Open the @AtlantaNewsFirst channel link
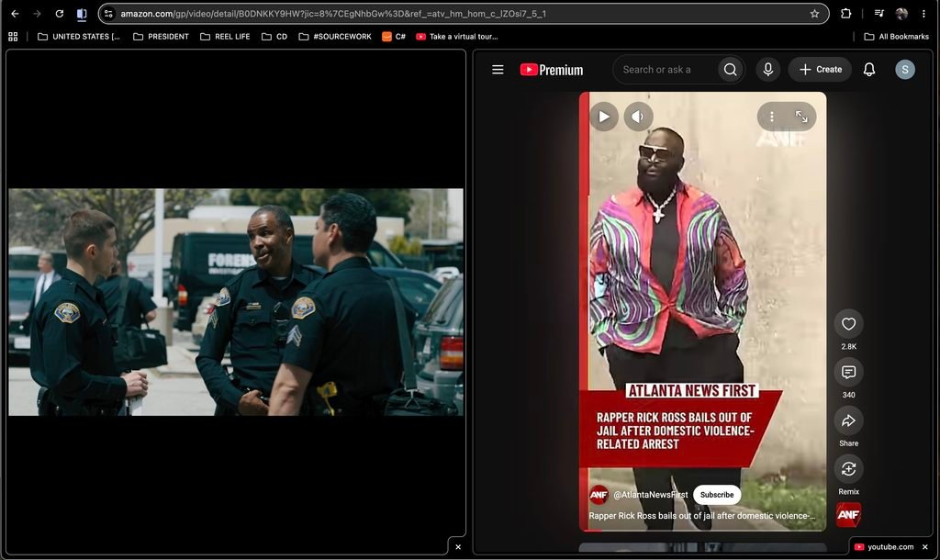Image resolution: width=940 pixels, height=560 pixels. (651, 495)
